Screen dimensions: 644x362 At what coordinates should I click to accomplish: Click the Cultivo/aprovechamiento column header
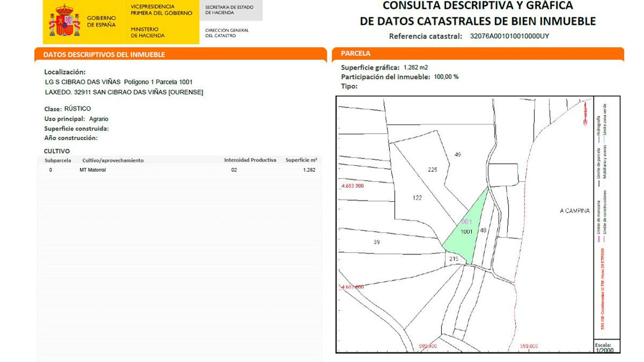point(113,160)
